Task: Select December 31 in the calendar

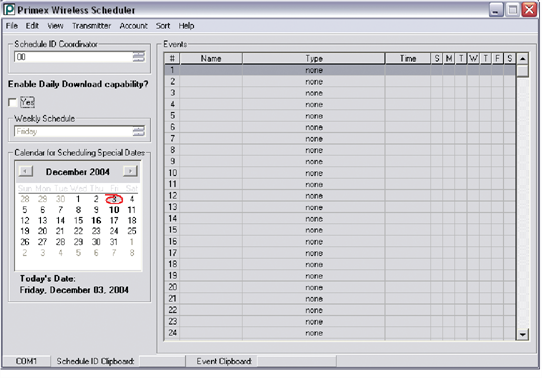Action: pos(114,242)
